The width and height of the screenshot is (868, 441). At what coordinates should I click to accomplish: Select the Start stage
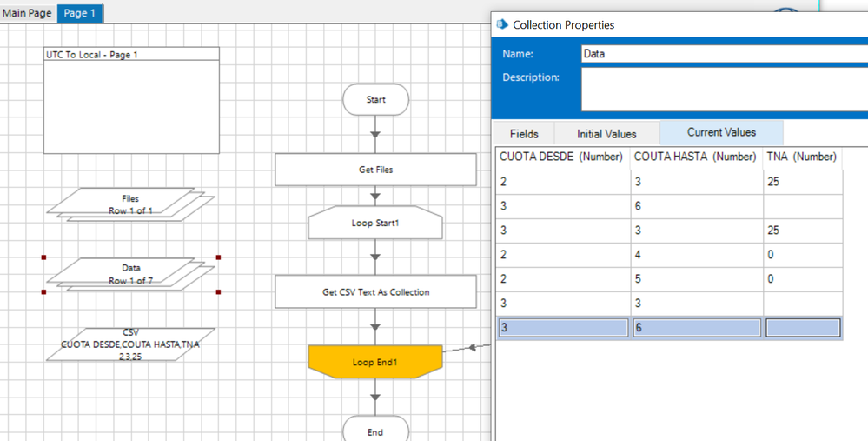click(x=376, y=100)
